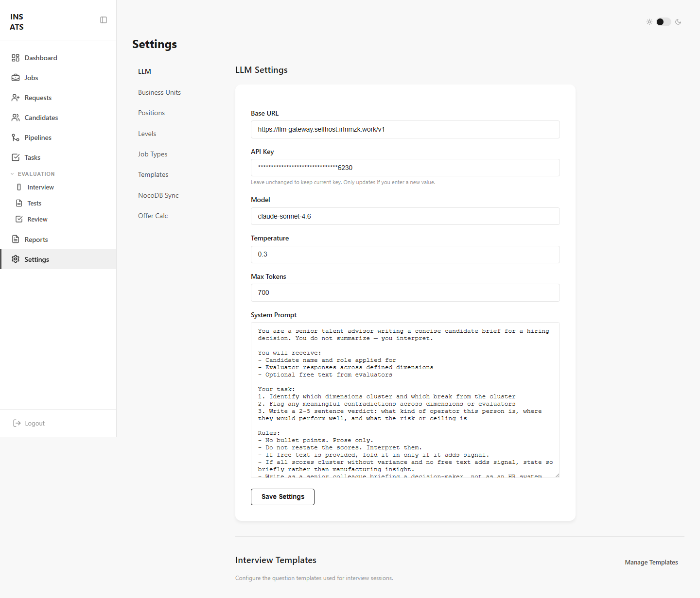Screen dimensions: 700x598
Task: Click the System Prompt resize handle
Action: click(557, 475)
